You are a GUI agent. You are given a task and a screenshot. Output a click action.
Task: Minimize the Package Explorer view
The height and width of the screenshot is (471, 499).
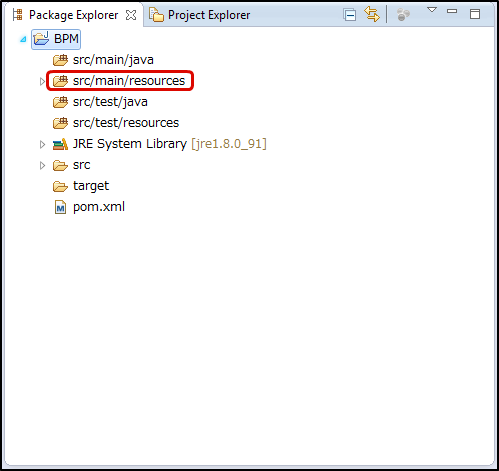click(x=452, y=11)
